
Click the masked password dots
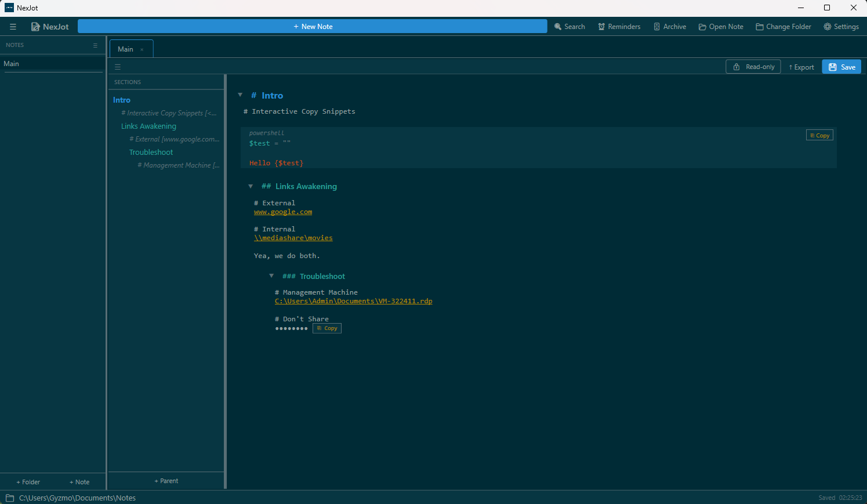pyautogui.click(x=291, y=329)
